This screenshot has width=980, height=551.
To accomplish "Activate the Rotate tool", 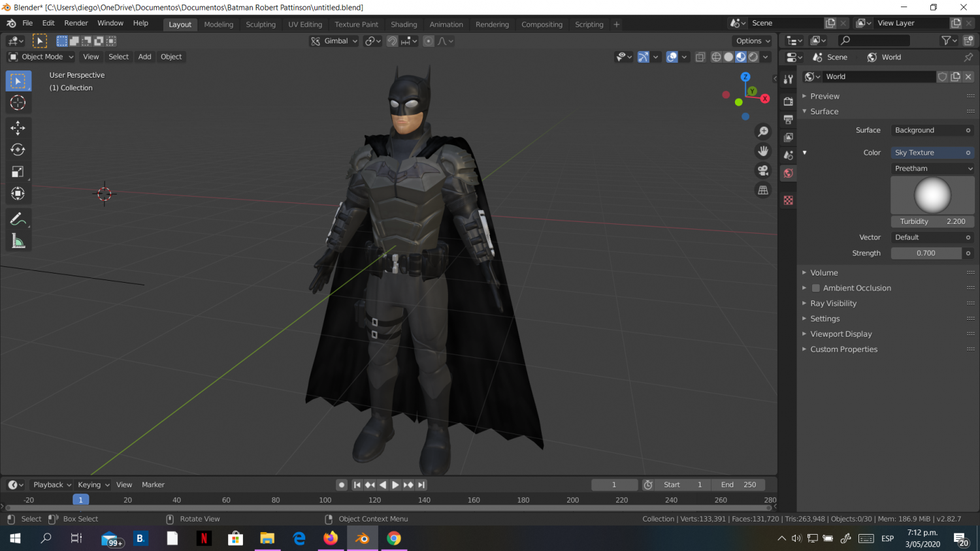I will [x=18, y=148].
